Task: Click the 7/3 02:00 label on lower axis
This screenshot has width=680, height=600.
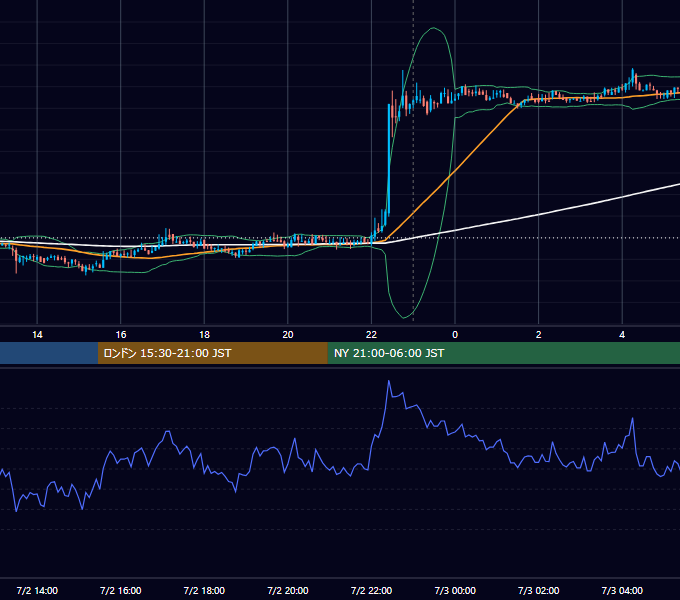Action: tap(539, 590)
